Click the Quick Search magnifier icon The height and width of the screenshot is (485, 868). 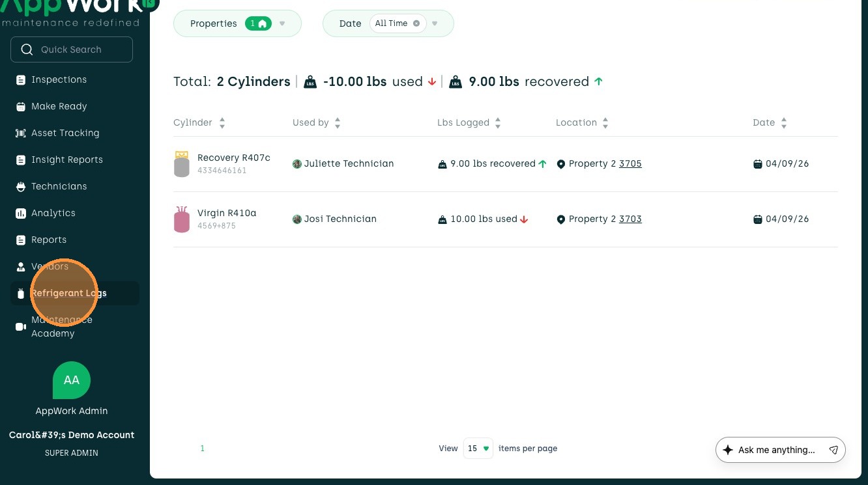tap(27, 49)
